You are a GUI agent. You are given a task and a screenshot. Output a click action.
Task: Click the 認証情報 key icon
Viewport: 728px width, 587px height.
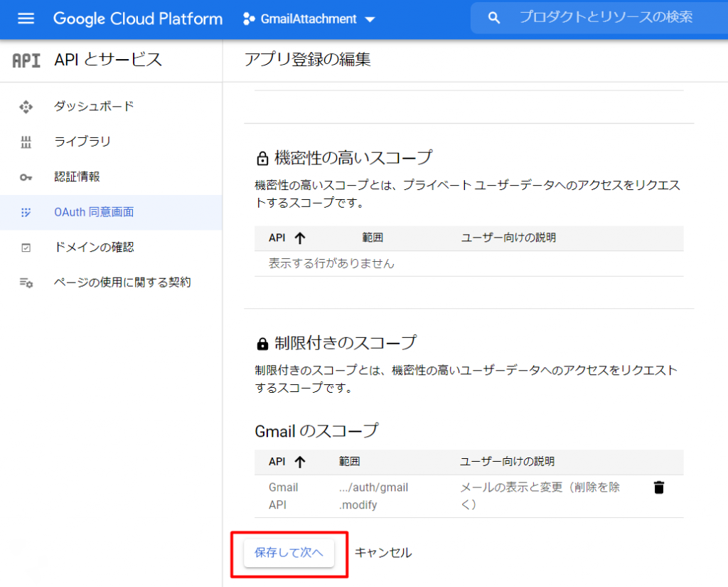click(x=26, y=177)
